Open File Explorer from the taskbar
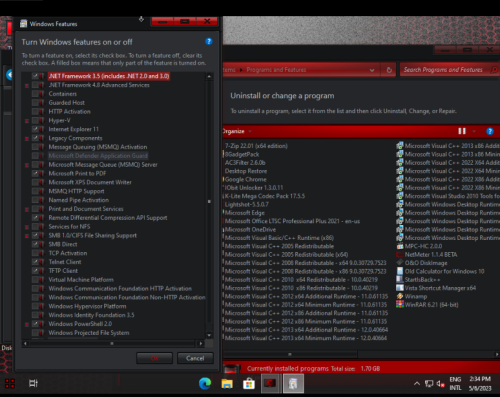This screenshot has width=500, height=397. click(x=227, y=383)
